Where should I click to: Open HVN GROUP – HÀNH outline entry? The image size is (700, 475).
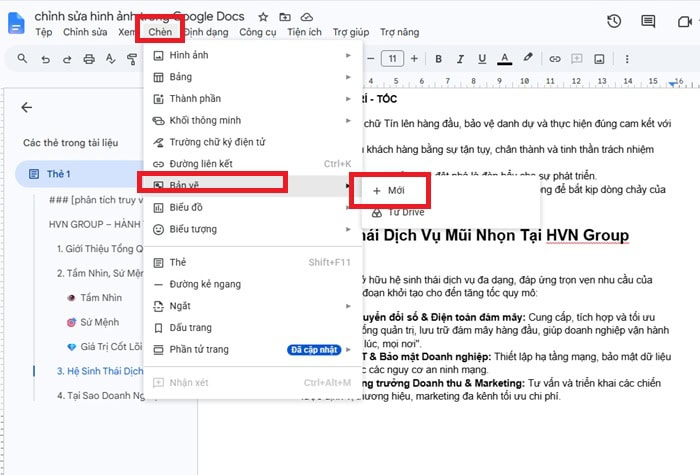[x=95, y=224]
